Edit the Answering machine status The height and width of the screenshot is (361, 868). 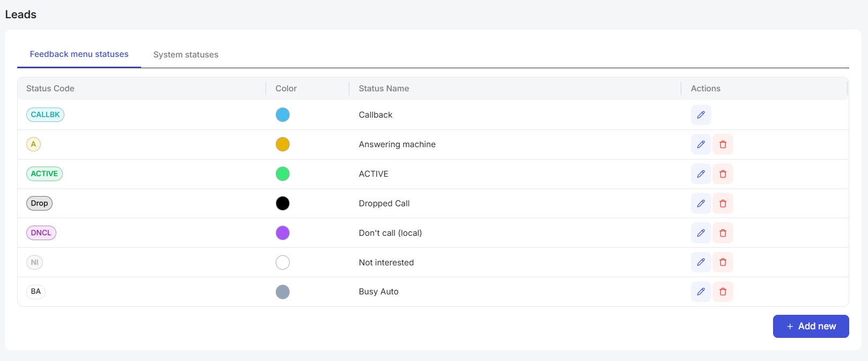[x=701, y=145]
